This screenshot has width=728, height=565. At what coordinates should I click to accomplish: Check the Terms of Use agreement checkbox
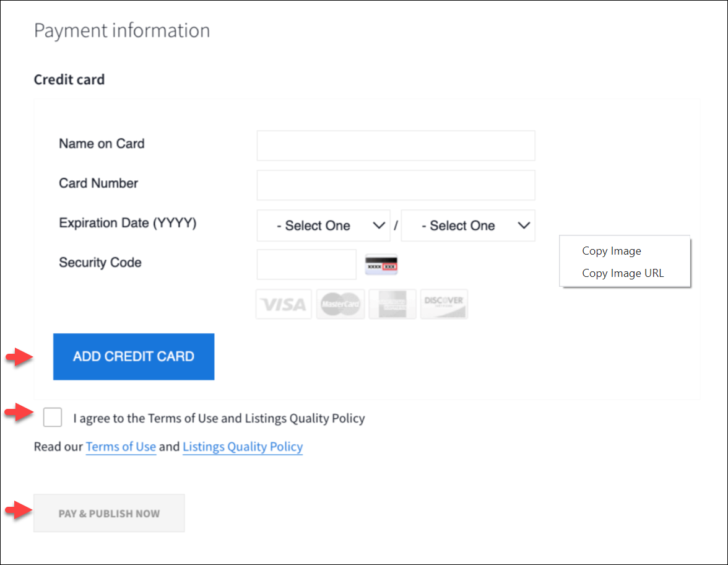(x=53, y=418)
